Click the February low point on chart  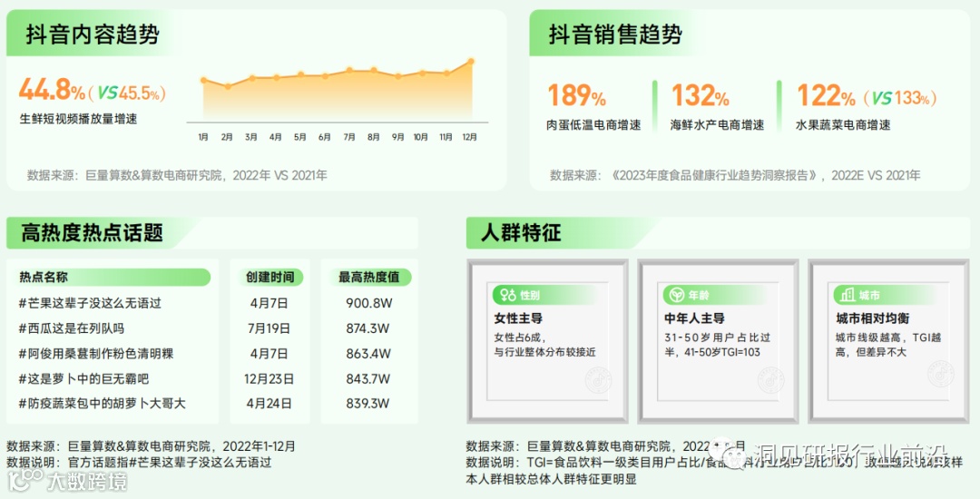(228, 86)
